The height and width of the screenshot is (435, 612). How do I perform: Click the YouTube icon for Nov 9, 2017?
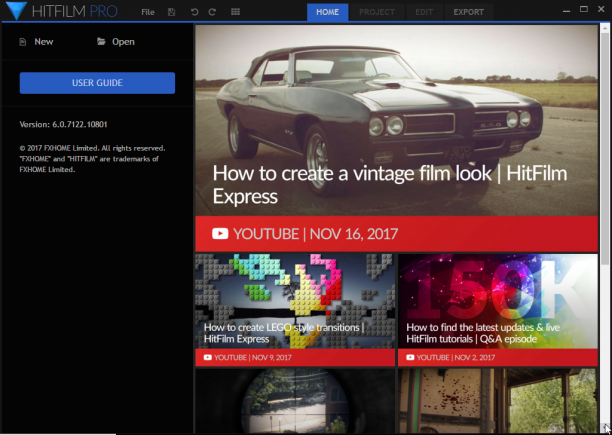208,357
